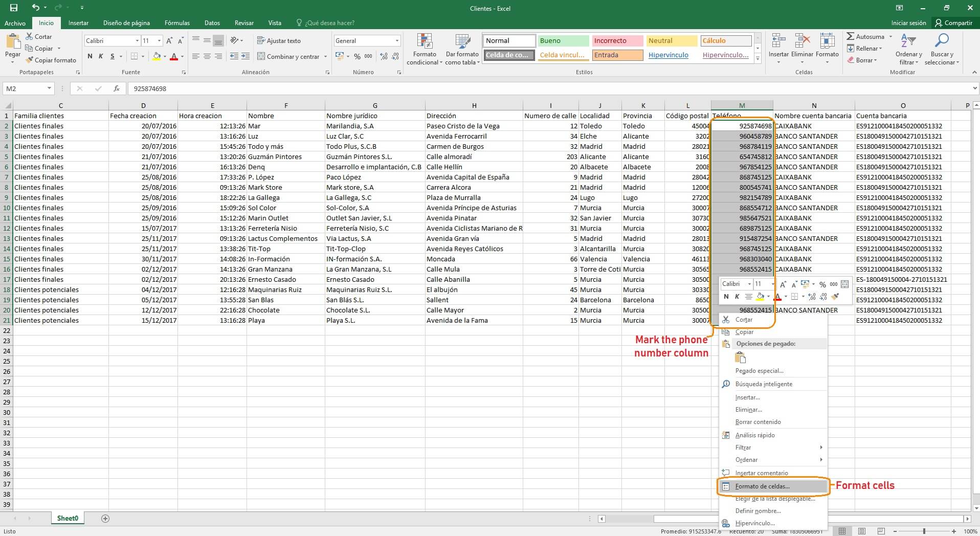Click the Compartir button
Screen dimensions: 980x536
(x=953, y=23)
